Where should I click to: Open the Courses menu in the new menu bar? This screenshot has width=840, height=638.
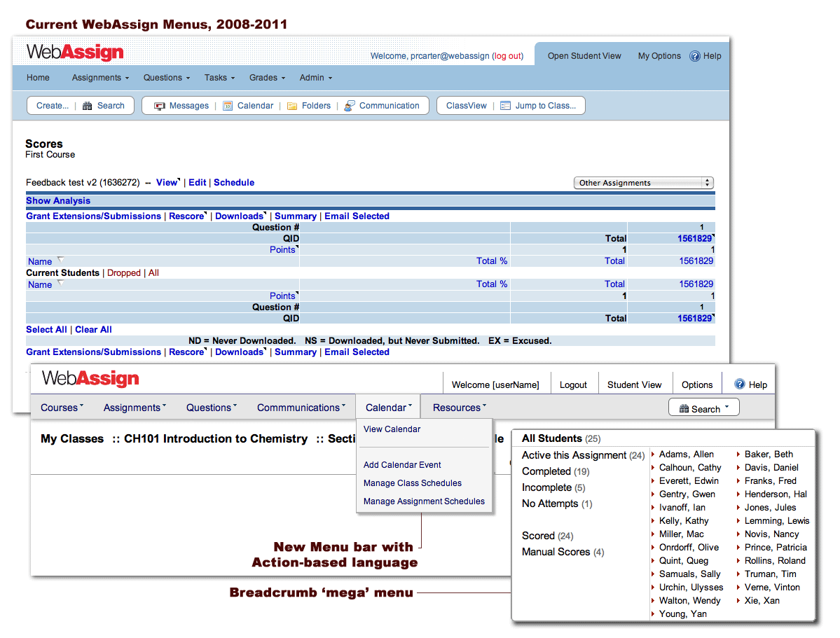(x=62, y=408)
